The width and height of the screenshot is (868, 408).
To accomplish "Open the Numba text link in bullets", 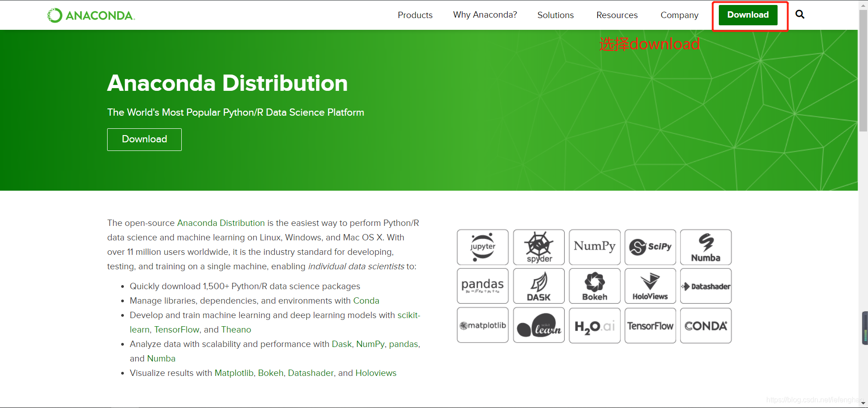I will click(x=161, y=358).
